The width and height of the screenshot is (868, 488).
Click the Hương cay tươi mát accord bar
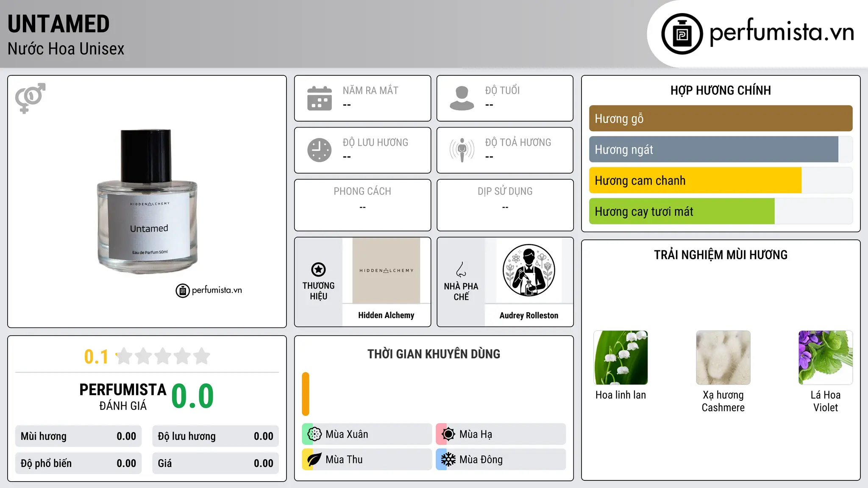(721, 211)
